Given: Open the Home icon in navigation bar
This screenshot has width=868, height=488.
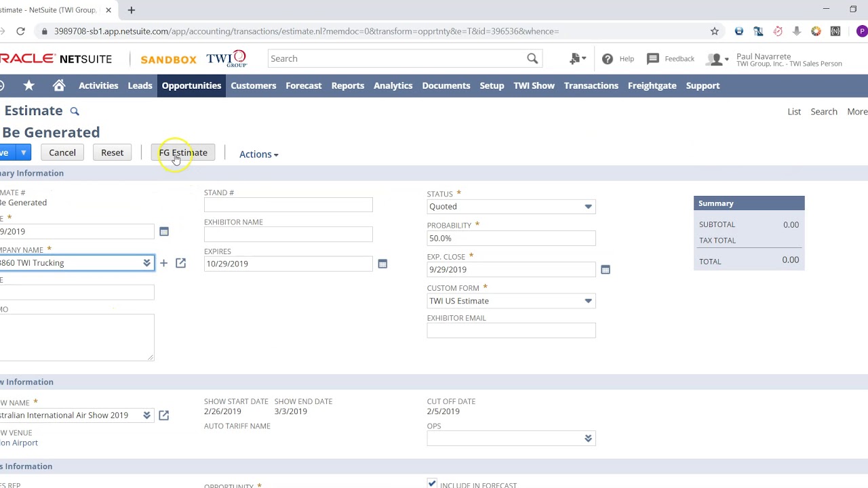Looking at the screenshot, I should tap(59, 85).
